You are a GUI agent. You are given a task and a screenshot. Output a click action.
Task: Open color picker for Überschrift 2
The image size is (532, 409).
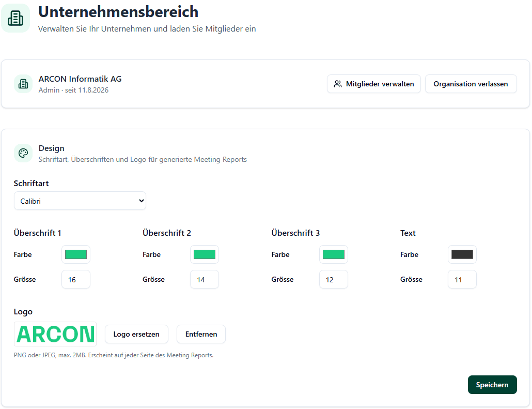[204, 254]
